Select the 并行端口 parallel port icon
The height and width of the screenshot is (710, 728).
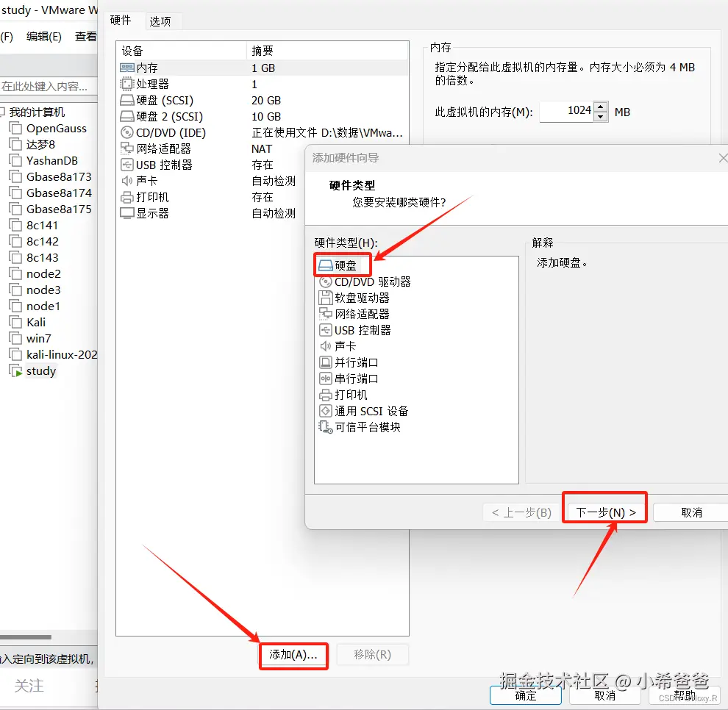point(326,362)
